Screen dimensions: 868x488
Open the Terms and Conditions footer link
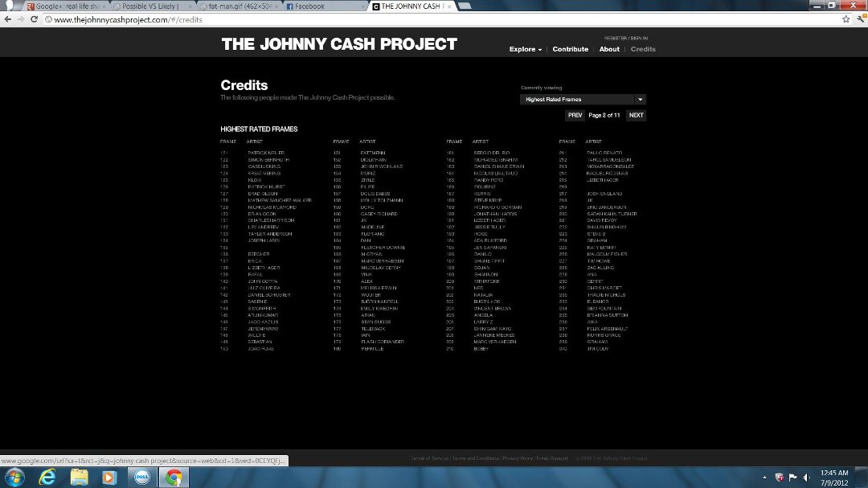(476, 458)
